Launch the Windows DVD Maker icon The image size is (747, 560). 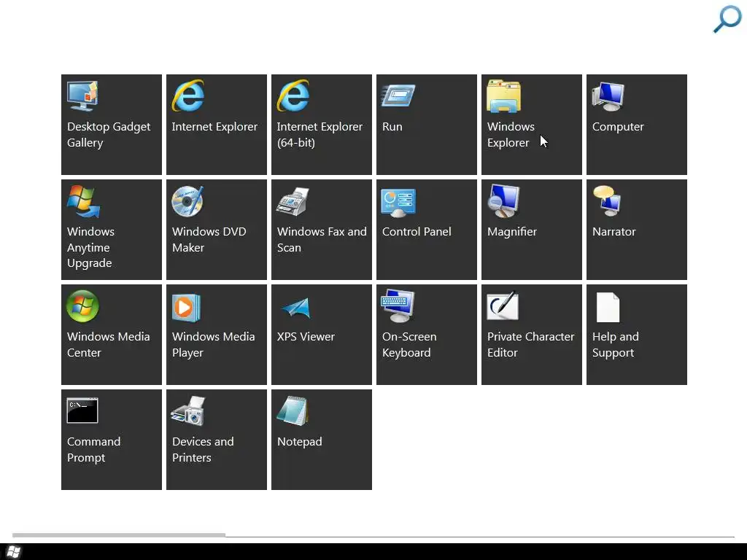pos(187,201)
